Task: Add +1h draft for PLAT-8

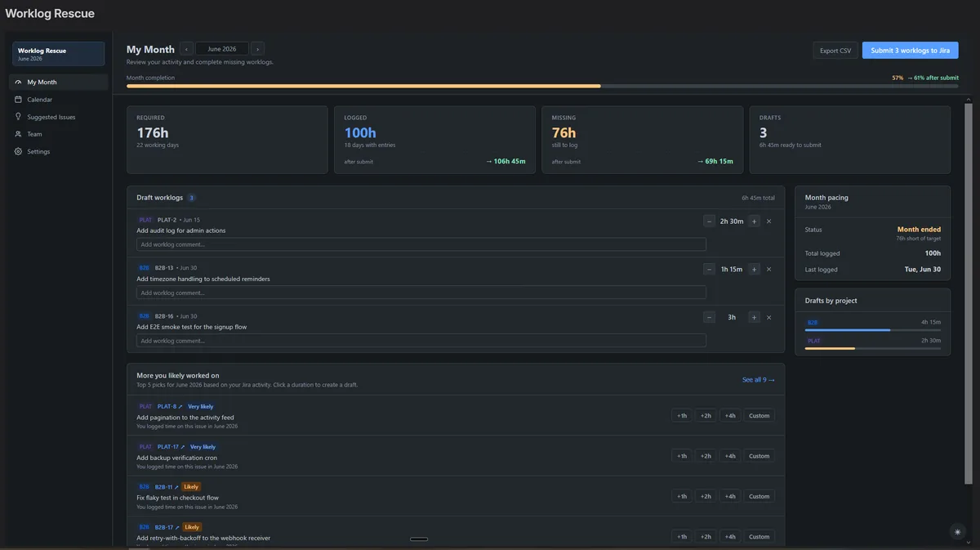Action: [x=682, y=415]
